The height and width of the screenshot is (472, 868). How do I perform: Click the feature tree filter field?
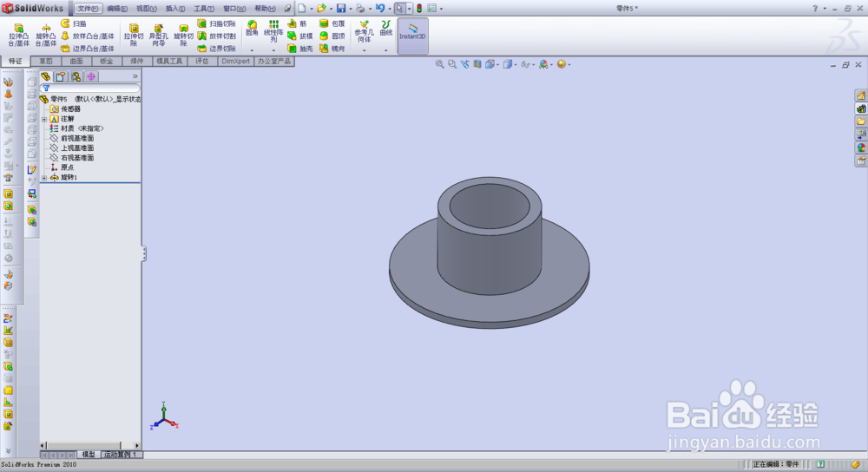[x=90, y=88]
